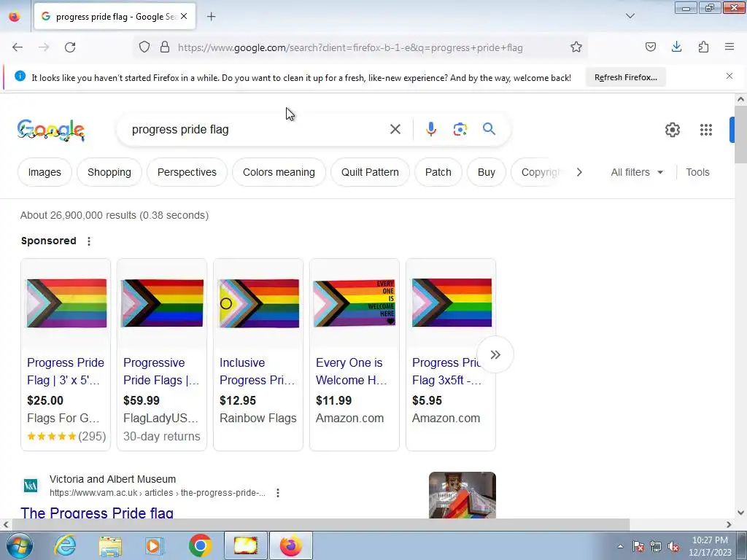Expand the All filters dropdown
The image size is (747, 560).
[x=637, y=172]
